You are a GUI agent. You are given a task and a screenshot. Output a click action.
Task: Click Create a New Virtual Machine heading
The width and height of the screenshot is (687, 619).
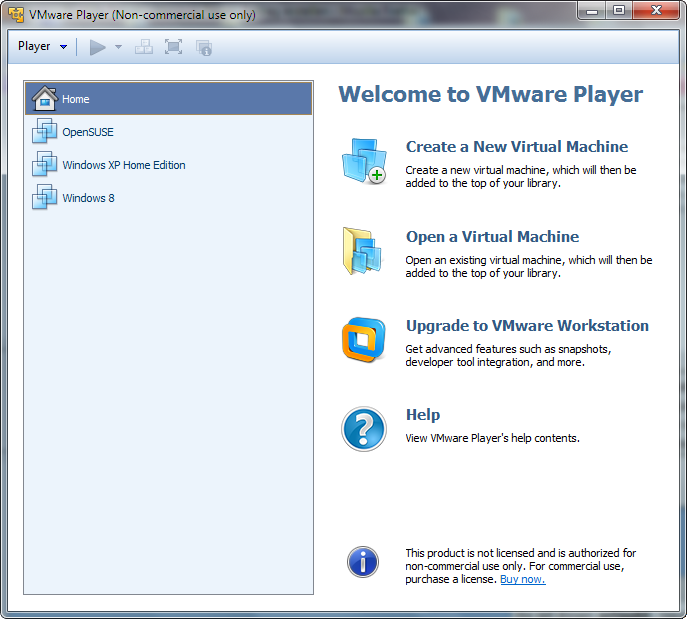(x=517, y=146)
